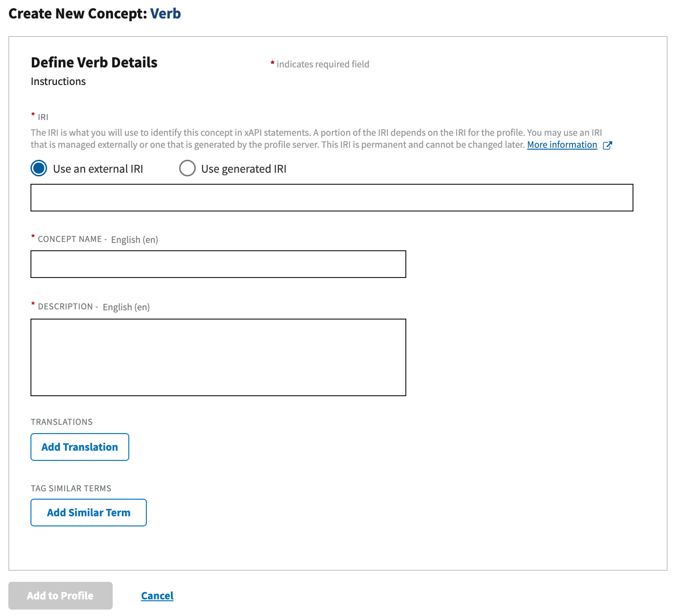Focus the external IRI text field

click(x=331, y=198)
